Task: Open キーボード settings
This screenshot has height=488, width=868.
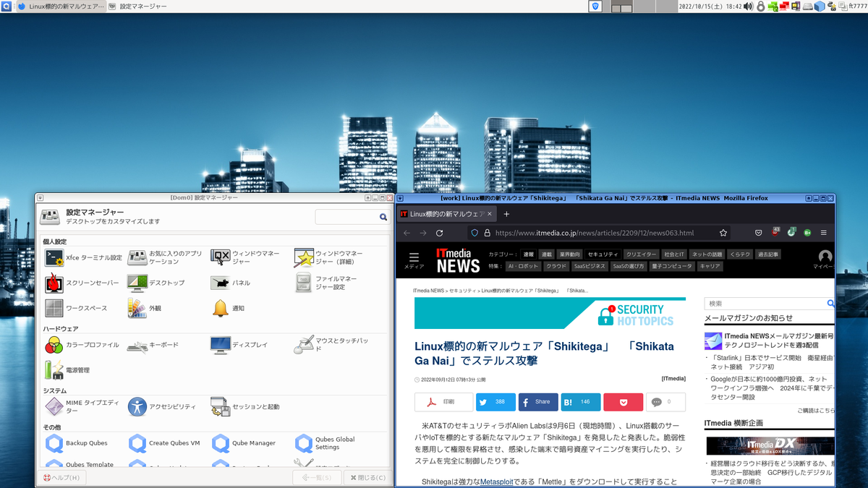Action: [153, 346]
